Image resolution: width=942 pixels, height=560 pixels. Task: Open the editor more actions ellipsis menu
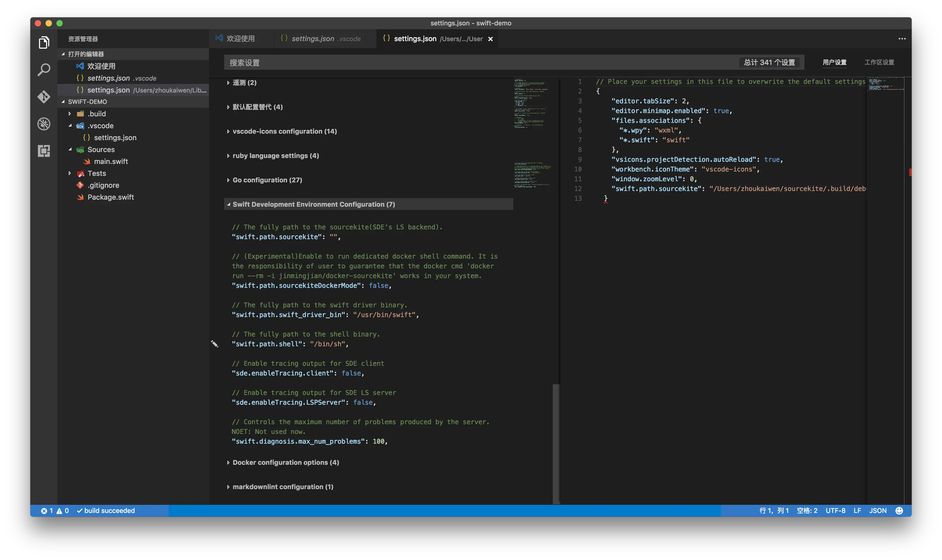(x=902, y=39)
